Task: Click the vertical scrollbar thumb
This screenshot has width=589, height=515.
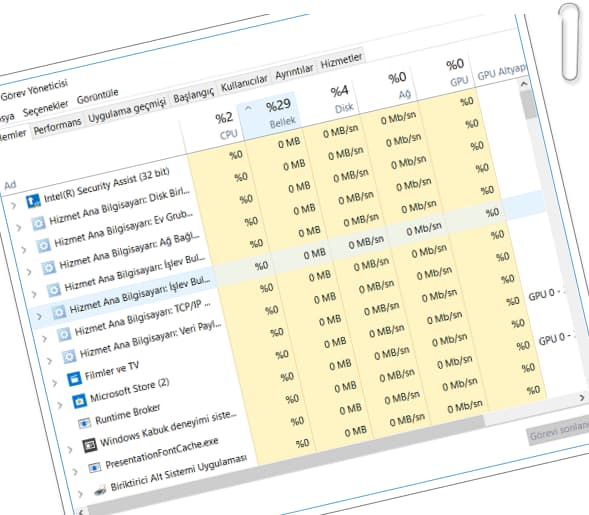Action: pyautogui.click(x=530, y=105)
